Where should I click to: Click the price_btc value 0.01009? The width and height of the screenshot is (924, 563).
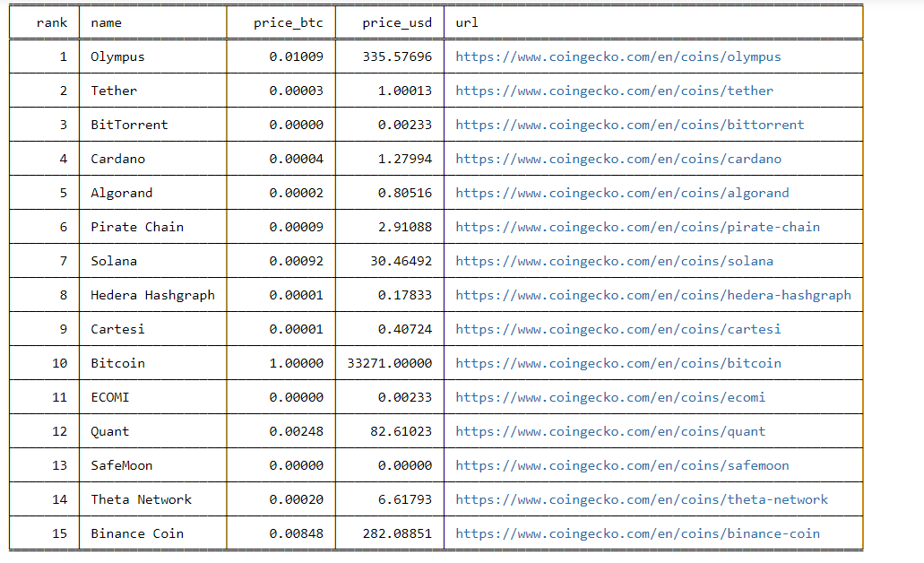pyautogui.click(x=296, y=56)
